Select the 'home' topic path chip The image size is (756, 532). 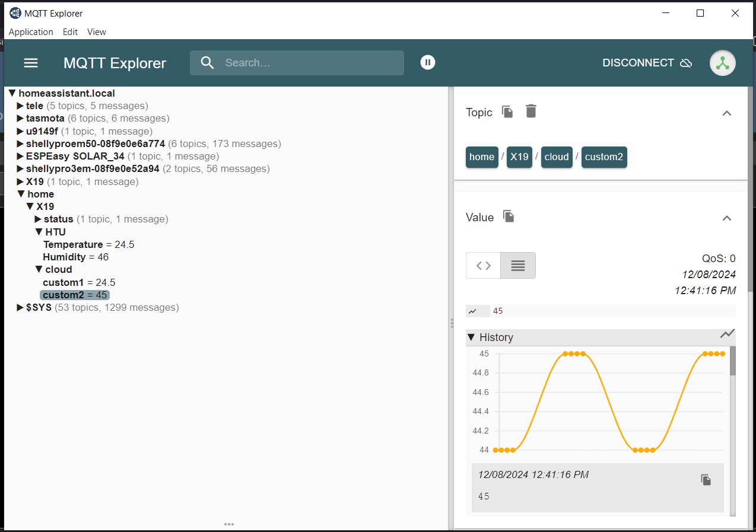(x=482, y=157)
